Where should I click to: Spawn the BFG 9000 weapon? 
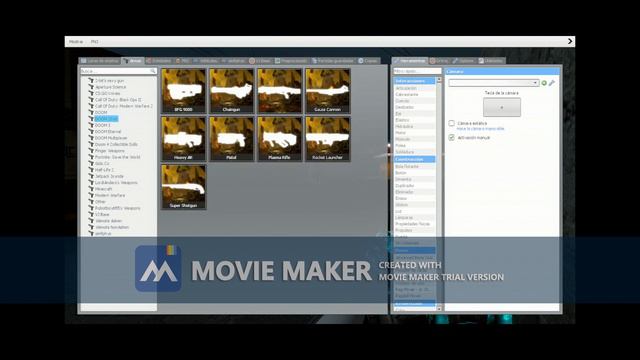pos(183,91)
